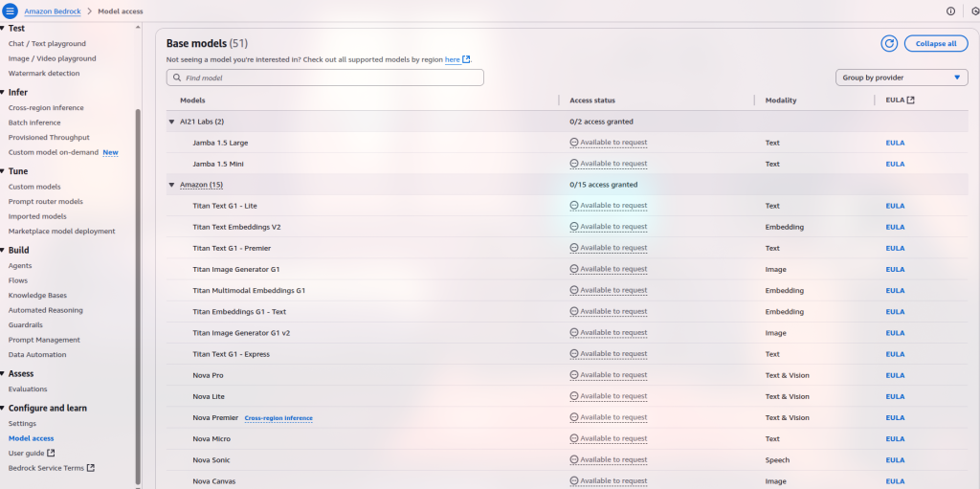
Task: Open Image / Video playground
Action: 52,58
